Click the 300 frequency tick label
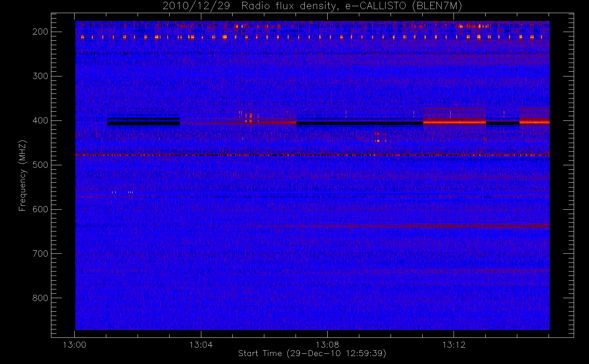Viewport: 589px width, 364px height. (40, 76)
